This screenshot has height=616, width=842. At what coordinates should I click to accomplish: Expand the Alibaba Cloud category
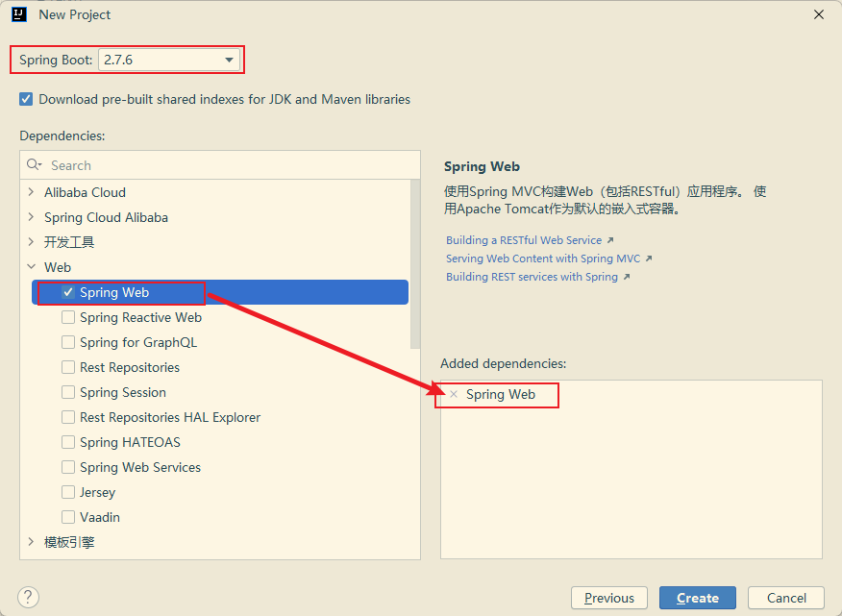tap(31, 192)
